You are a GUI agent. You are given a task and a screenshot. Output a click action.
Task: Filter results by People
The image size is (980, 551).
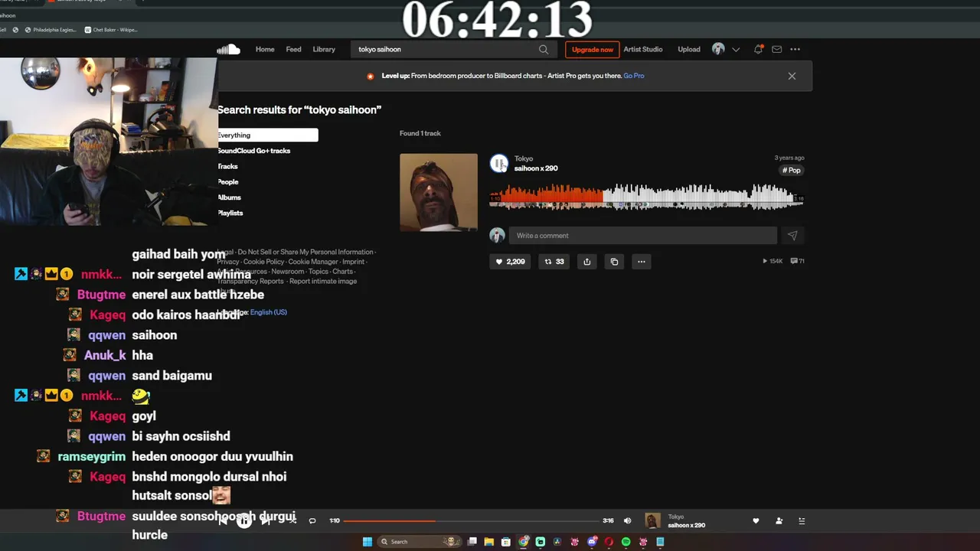pos(228,182)
